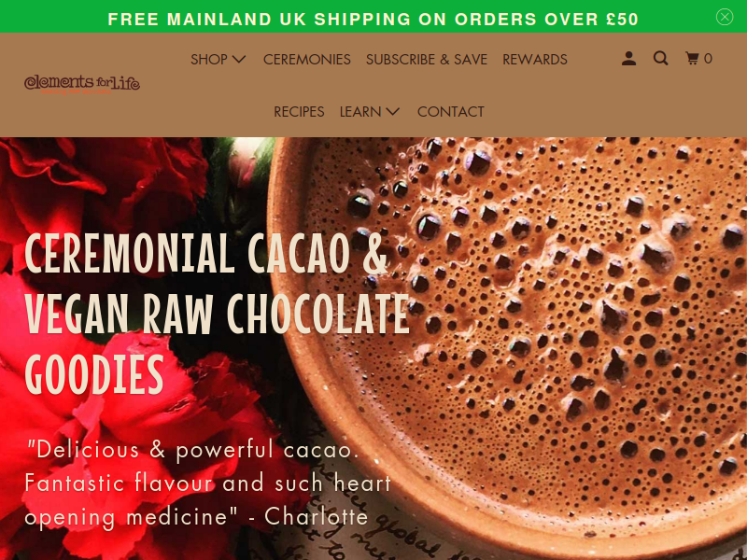Open Subscribe & Save page
The width and height of the screenshot is (747, 560).
click(x=427, y=59)
